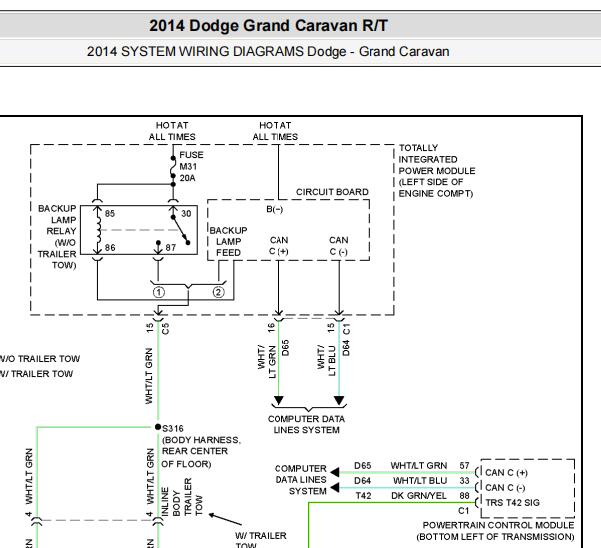Click 'CAN C (+)' inside the circuit board

pyautogui.click(x=279, y=246)
